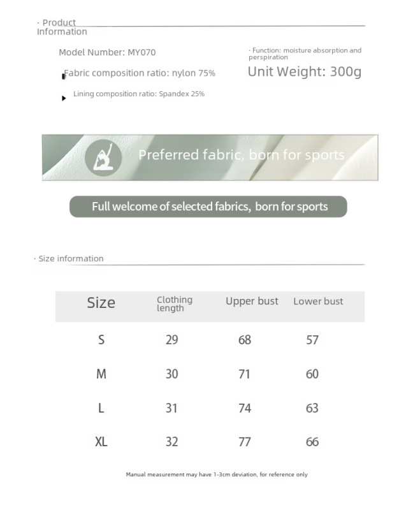Screen dimensions: 420x510
Task: Select the XL size row label
Action: pyautogui.click(x=101, y=442)
